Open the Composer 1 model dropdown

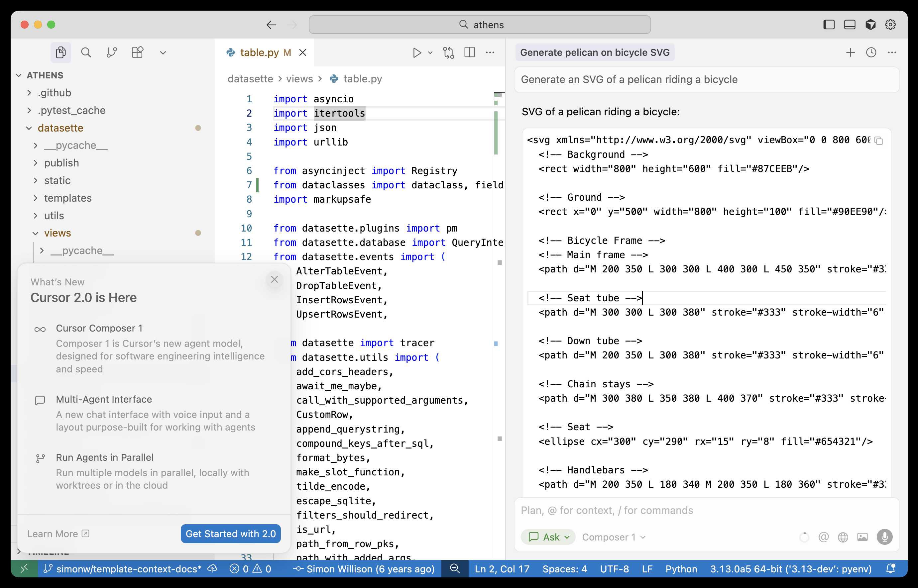pos(612,537)
